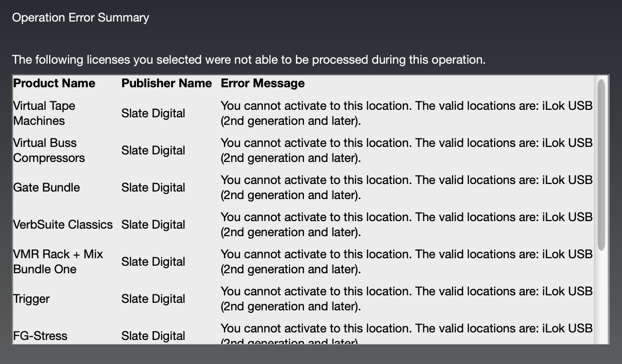Screen dimensions: 622x364
Task: Click Slate Digital publisher in Trigger row
Action: click(x=153, y=299)
